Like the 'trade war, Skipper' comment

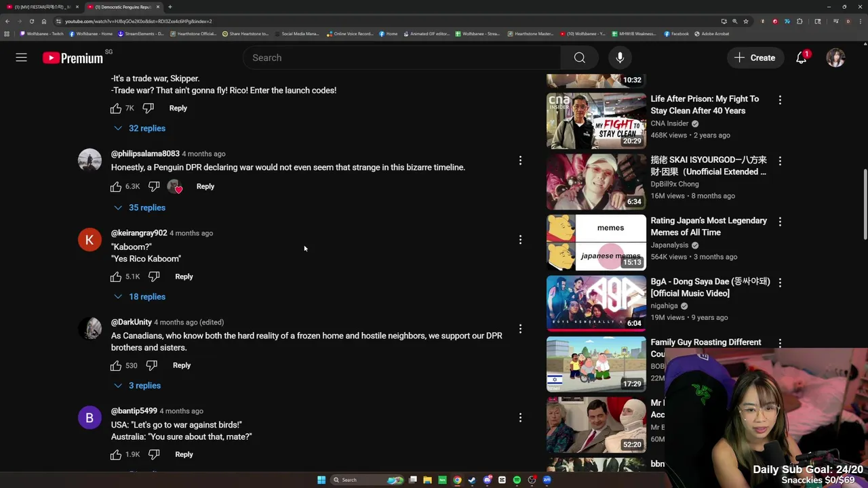tap(116, 108)
